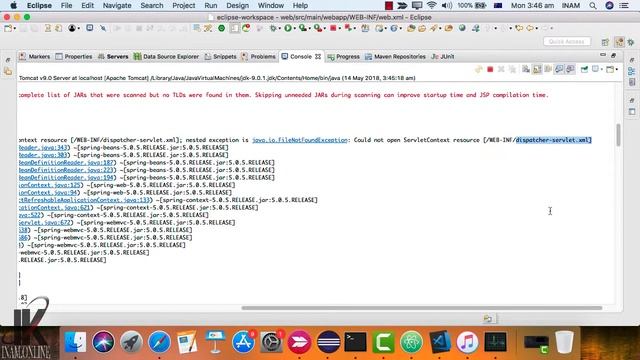640x360 pixels.
Task: Open the Navigate menu
Action: tap(117, 5)
